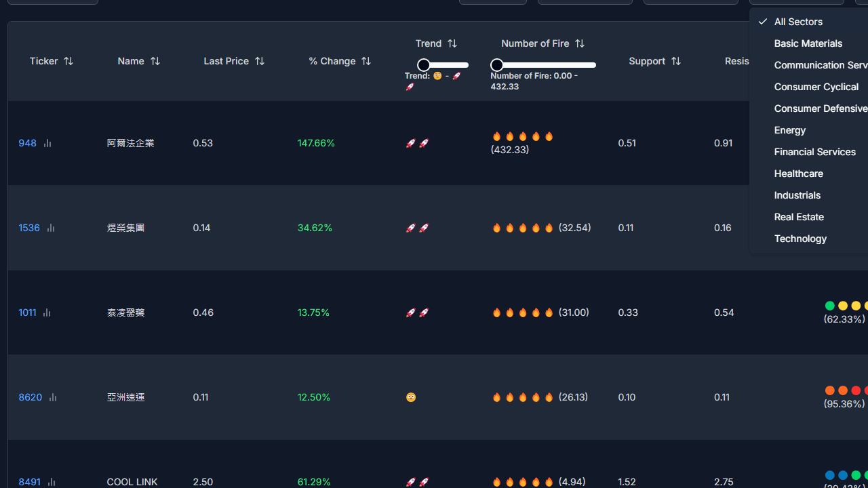Sort the Name column with its arrow icon
The height and width of the screenshot is (488, 868).
(155, 61)
